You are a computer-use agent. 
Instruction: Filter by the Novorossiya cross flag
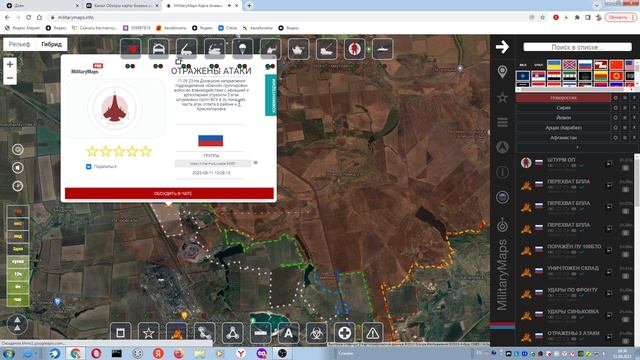coord(569,65)
